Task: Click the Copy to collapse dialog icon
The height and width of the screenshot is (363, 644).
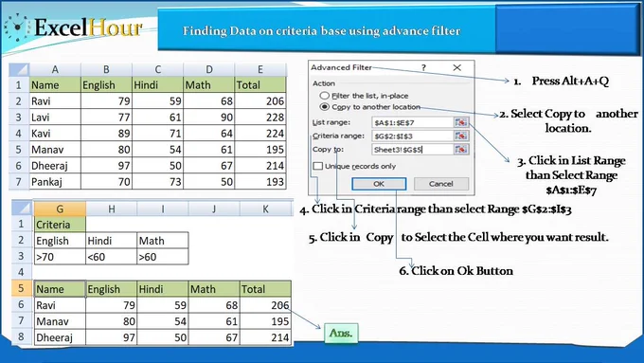Action: 461,149
